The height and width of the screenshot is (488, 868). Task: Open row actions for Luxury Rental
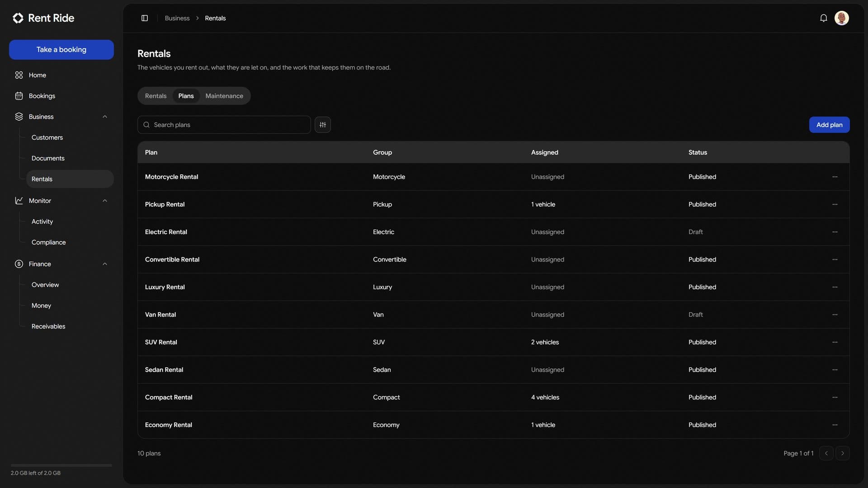(835, 287)
